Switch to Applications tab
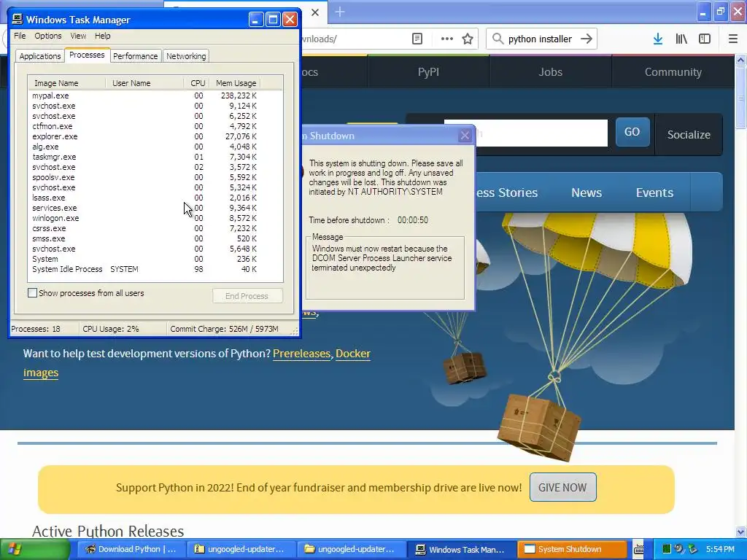This screenshot has width=747, height=560. click(40, 56)
